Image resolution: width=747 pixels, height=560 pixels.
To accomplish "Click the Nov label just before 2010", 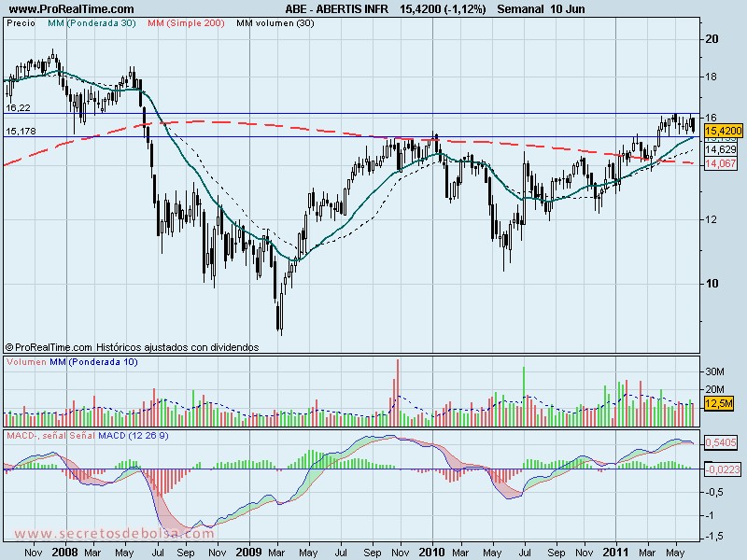I will click(401, 553).
